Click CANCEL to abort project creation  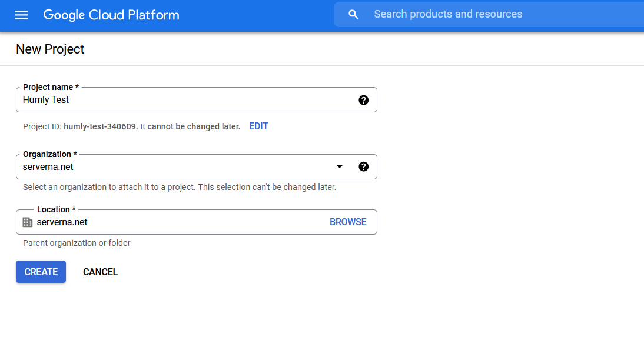pos(100,272)
